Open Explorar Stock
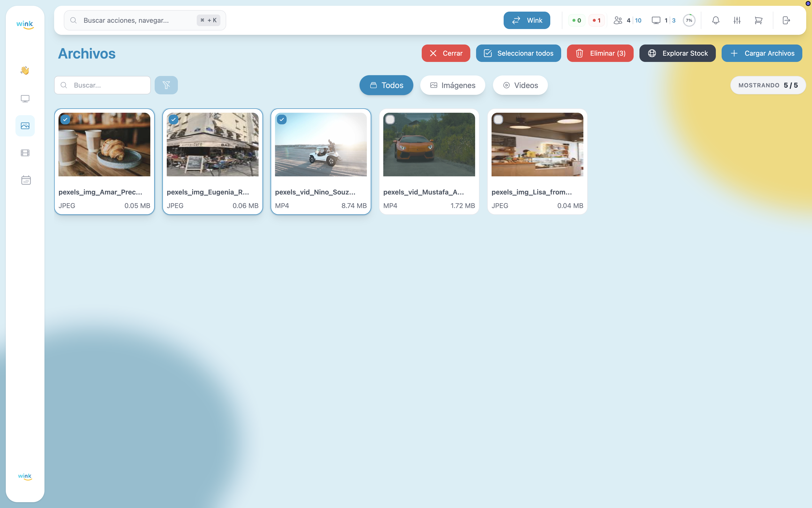Screen dimensions: 812x508 tap(677, 53)
